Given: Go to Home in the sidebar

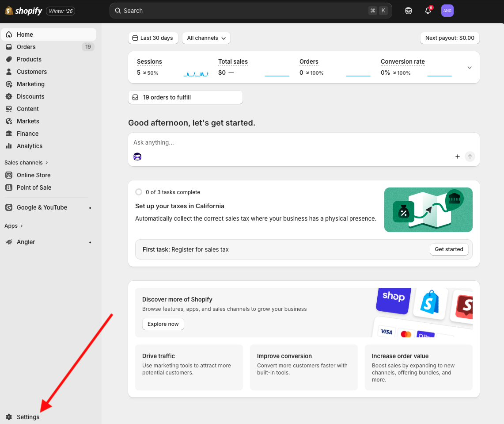Looking at the screenshot, I should 49,34.
